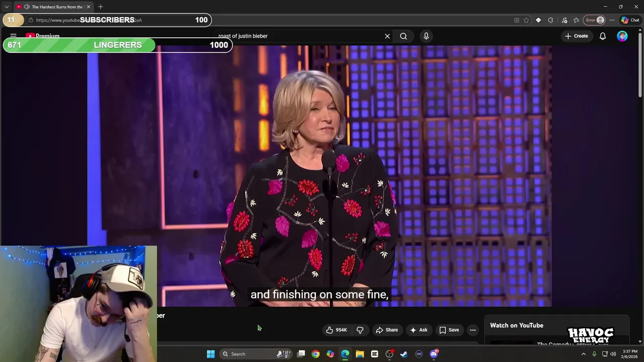Open the Copilot Chat sidebar
This screenshot has width=644, height=362.
630,20
